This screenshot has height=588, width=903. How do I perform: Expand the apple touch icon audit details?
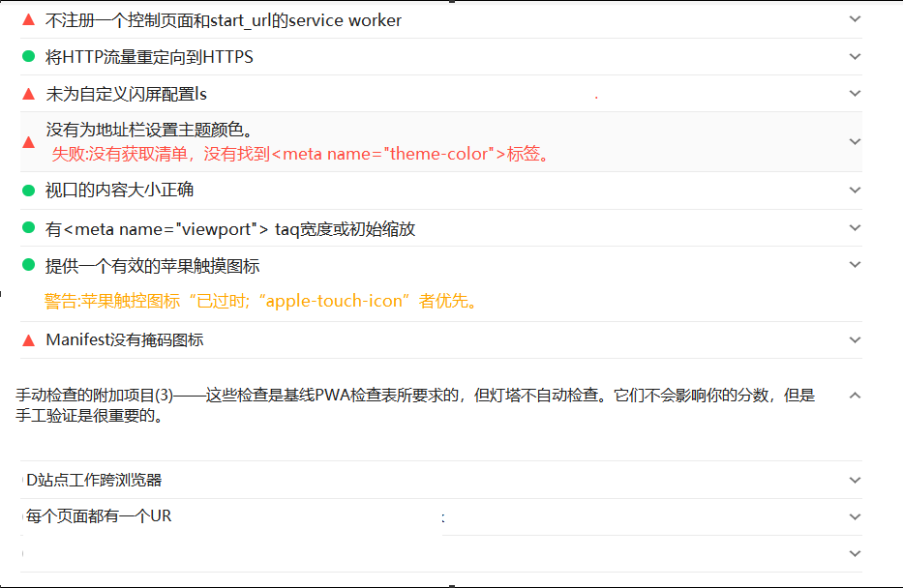(x=855, y=263)
